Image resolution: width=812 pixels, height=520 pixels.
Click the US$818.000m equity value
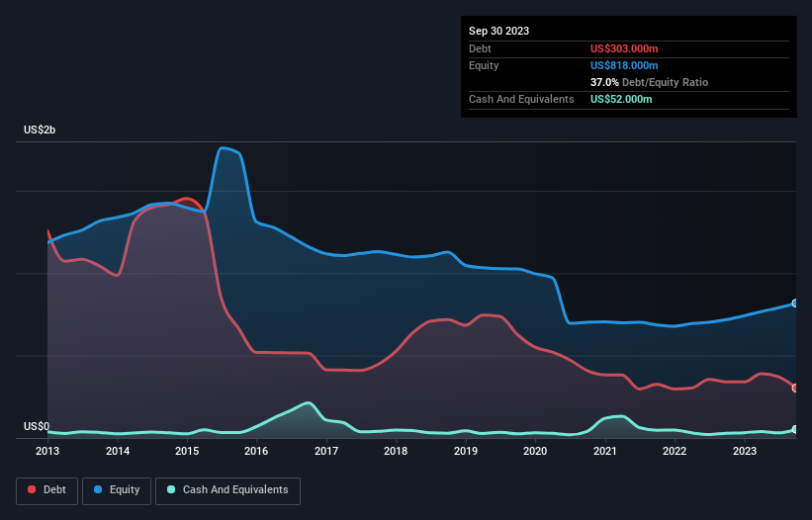point(624,65)
